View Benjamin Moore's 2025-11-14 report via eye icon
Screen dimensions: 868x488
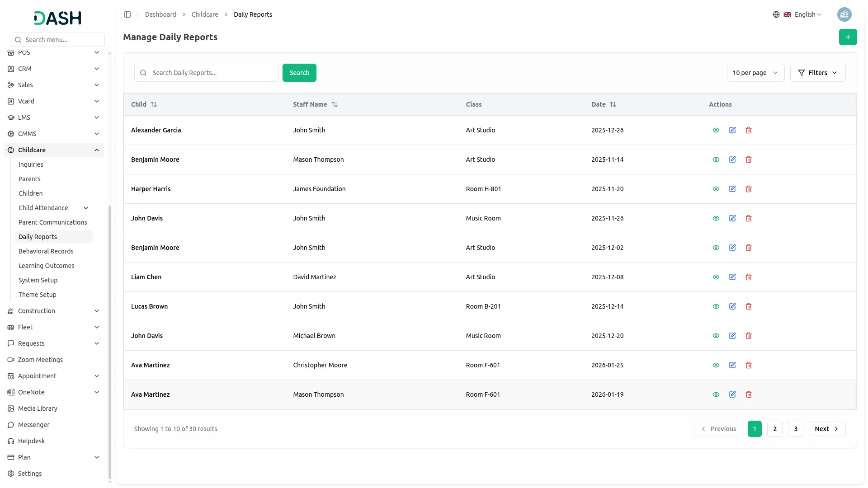[x=716, y=160]
